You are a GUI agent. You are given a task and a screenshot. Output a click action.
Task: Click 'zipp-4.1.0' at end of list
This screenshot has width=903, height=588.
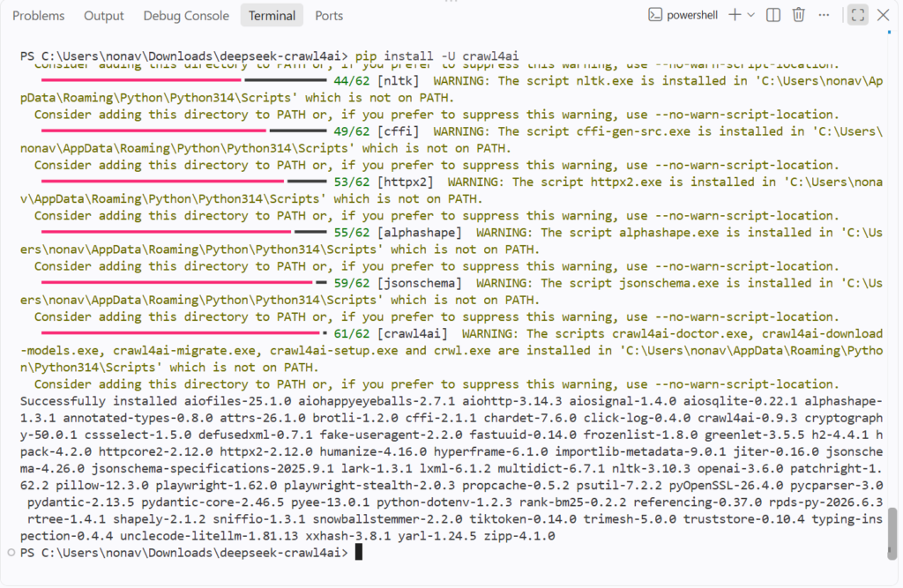point(519,536)
